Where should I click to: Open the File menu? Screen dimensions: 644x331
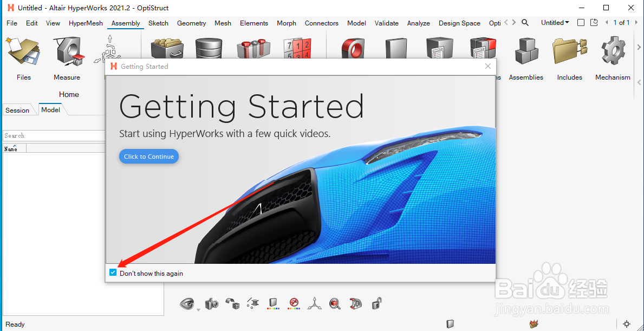12,23
